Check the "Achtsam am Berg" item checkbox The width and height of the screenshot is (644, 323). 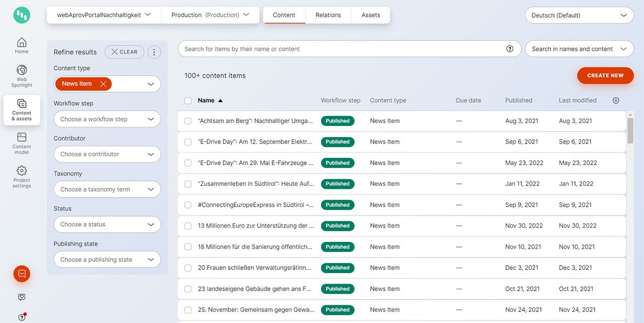coord(188,121)
